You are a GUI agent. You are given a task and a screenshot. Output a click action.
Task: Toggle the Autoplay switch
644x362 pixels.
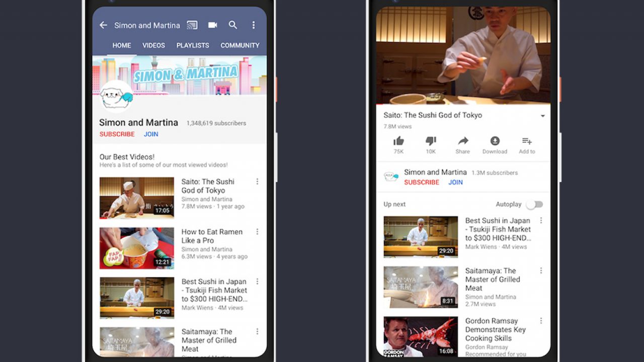coord(534,204)
